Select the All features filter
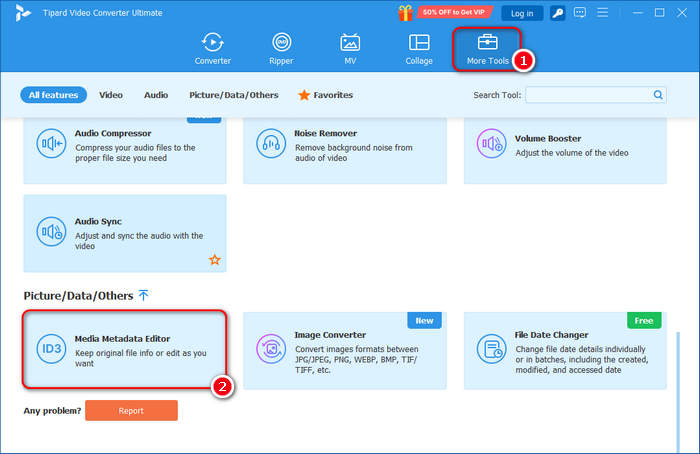The image size is (700, 454). [54, 95]
